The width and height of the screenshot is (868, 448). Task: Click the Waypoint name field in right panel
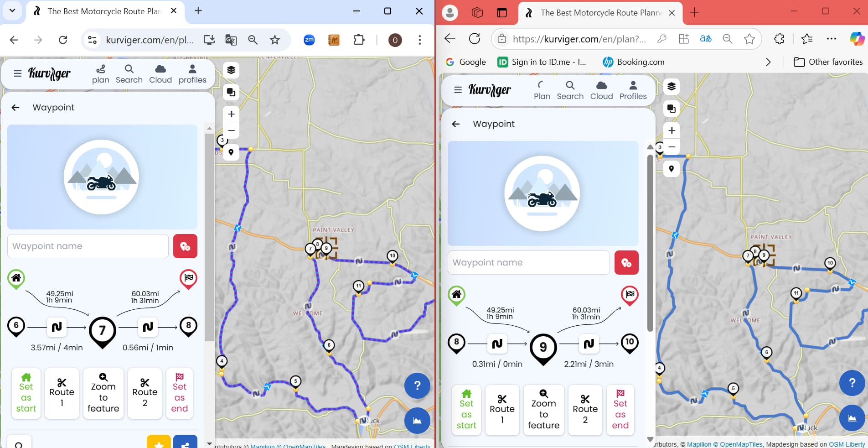pyautogui.click(x=528, y=263)
